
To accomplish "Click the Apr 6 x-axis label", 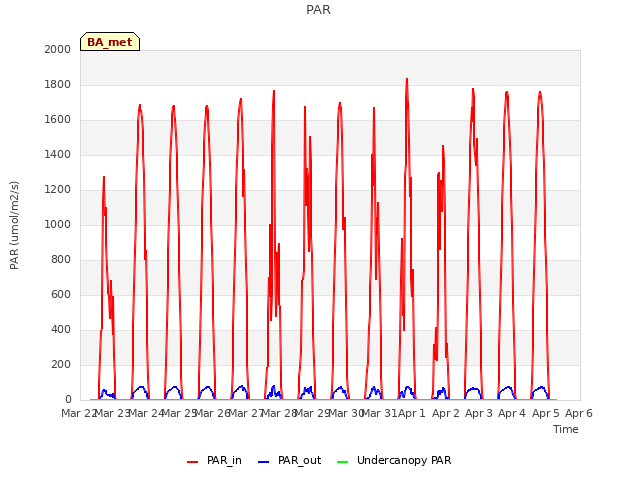I will click(579, 413).
